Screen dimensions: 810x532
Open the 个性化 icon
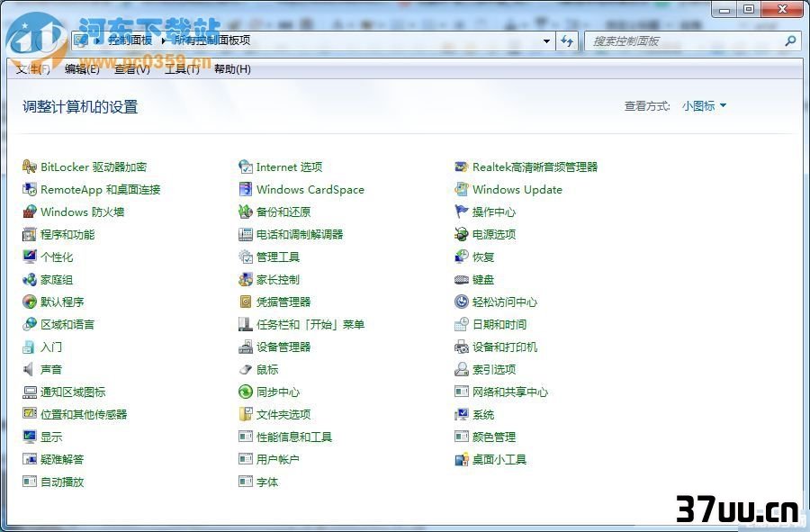coord(30,257)
